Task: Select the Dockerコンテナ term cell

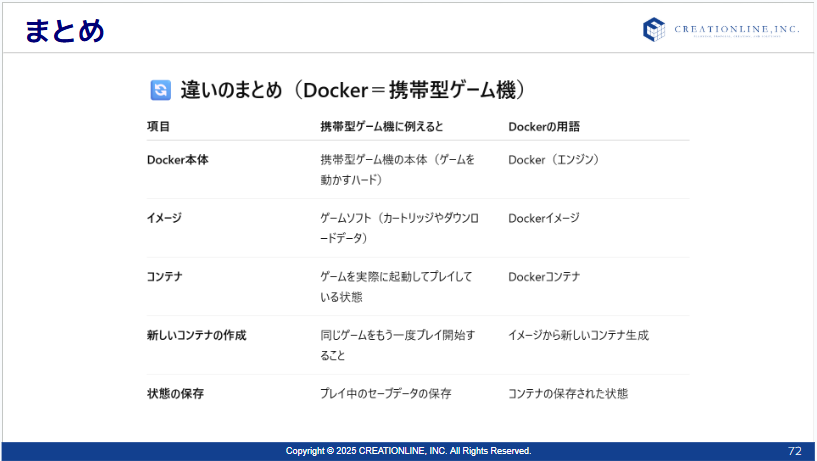Action: pos(543,276)
